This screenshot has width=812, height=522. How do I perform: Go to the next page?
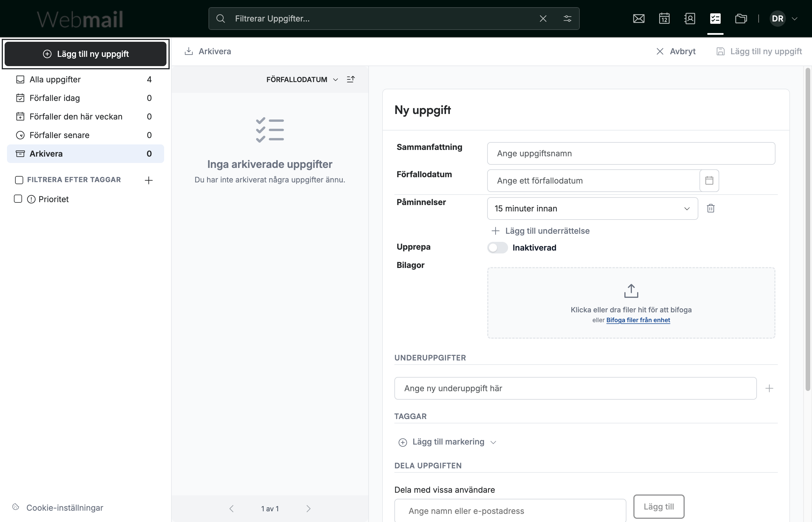(308, 508)
